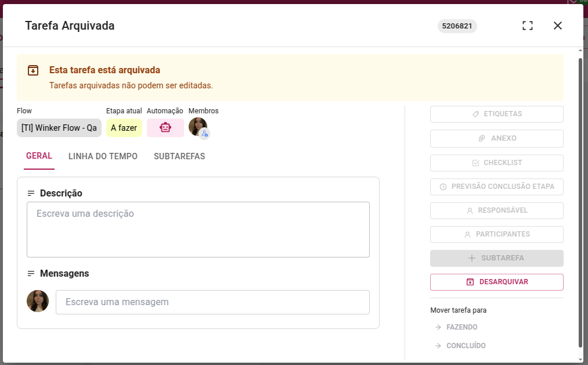The height and width of the screenshot is (365, 588).
Task: Click the Desarquivar button
Action: [496, 282]
